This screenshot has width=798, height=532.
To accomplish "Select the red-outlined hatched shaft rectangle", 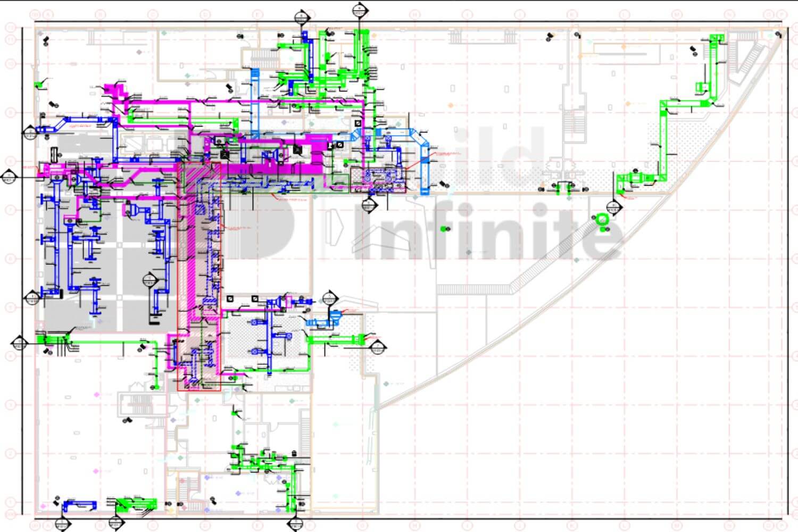I will tap(198, 277).
